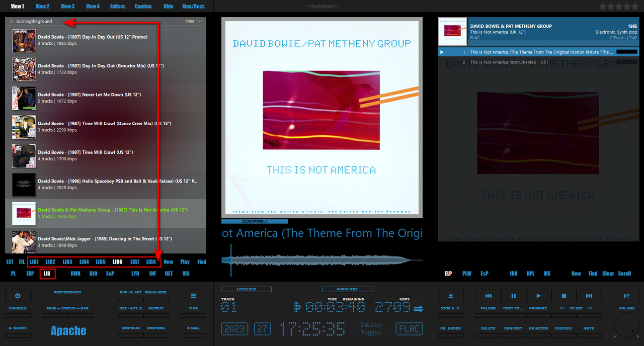Toggle the bar under MUTE
Viewport: 644px width, 346px height.
pos(589,335)
